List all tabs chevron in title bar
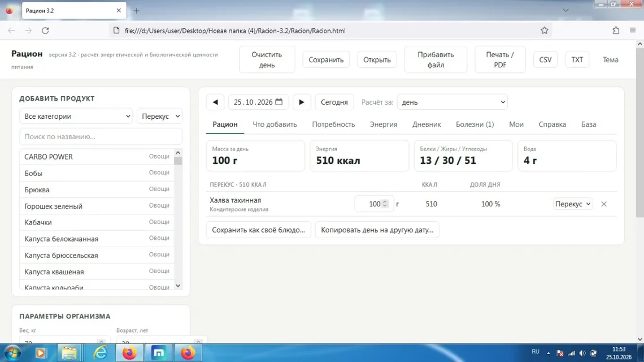644x362 pixels. 565,10
